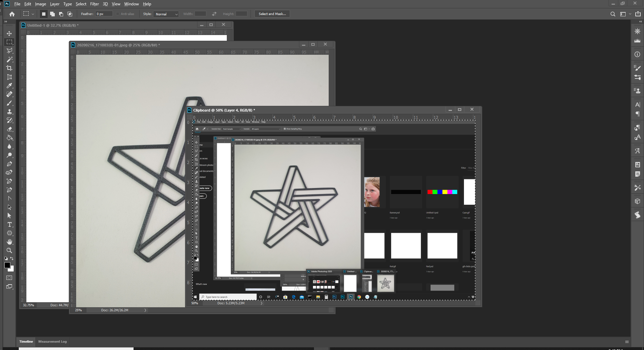Select the Move tool
Viewport: 644px width, 350px height.
pyautogui.click(x=9, y=33)
